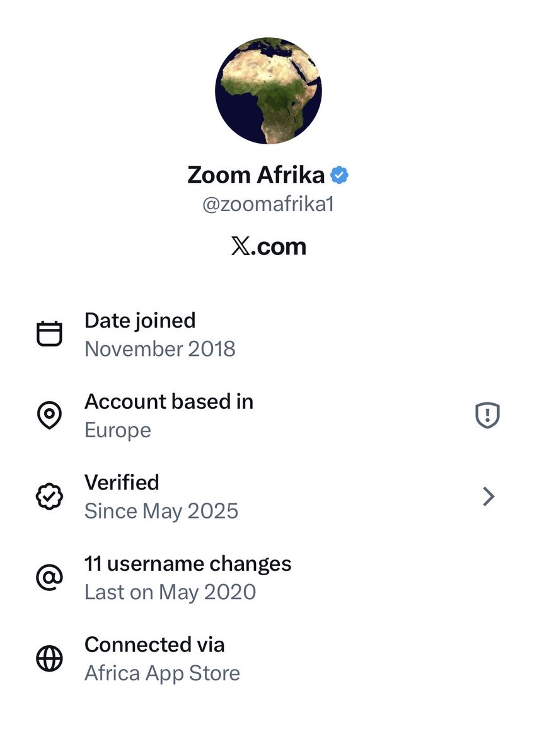Open the Verified Since May 2025 row
The image size is (537, 756).
(x=268, y=496)
